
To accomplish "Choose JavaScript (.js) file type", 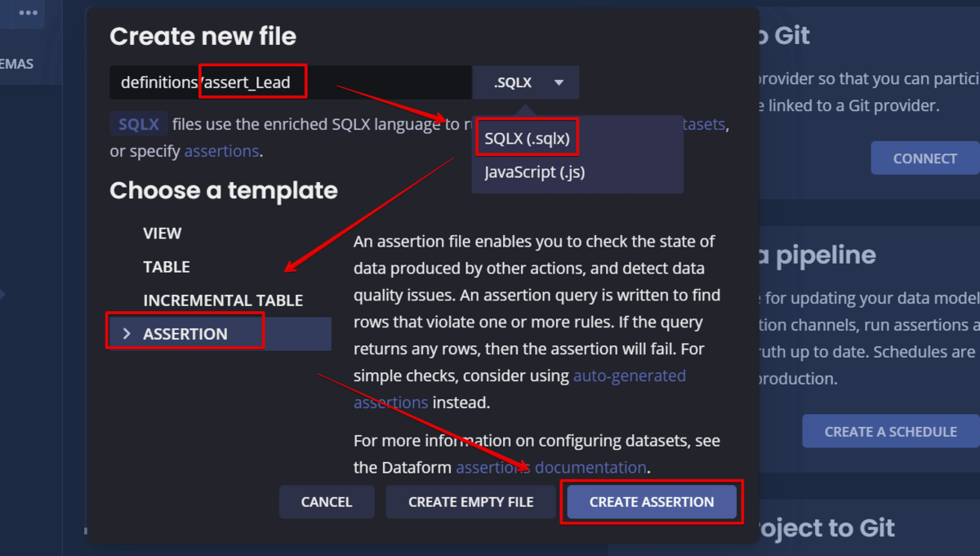I will click(534, 172).
